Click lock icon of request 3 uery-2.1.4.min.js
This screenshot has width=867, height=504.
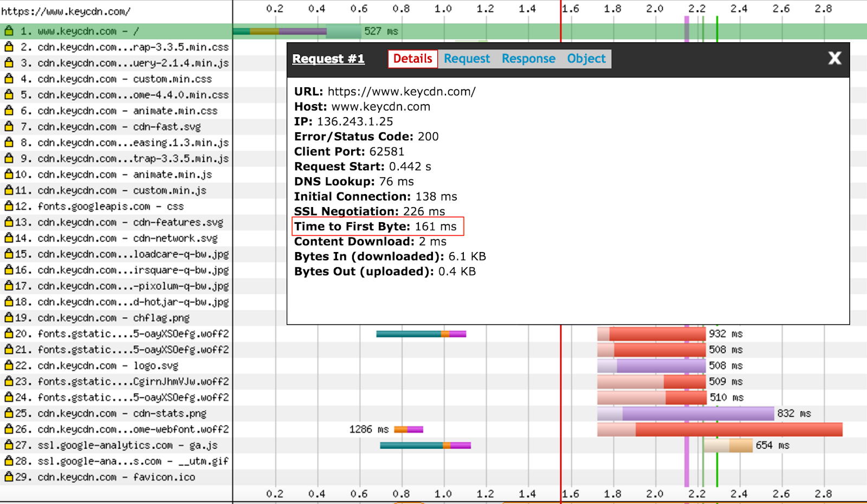(x=9, y=63)
